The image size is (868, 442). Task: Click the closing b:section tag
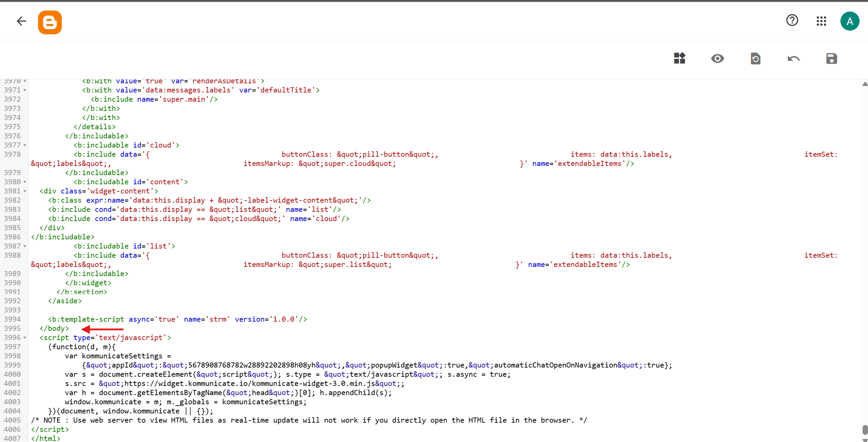82,292
